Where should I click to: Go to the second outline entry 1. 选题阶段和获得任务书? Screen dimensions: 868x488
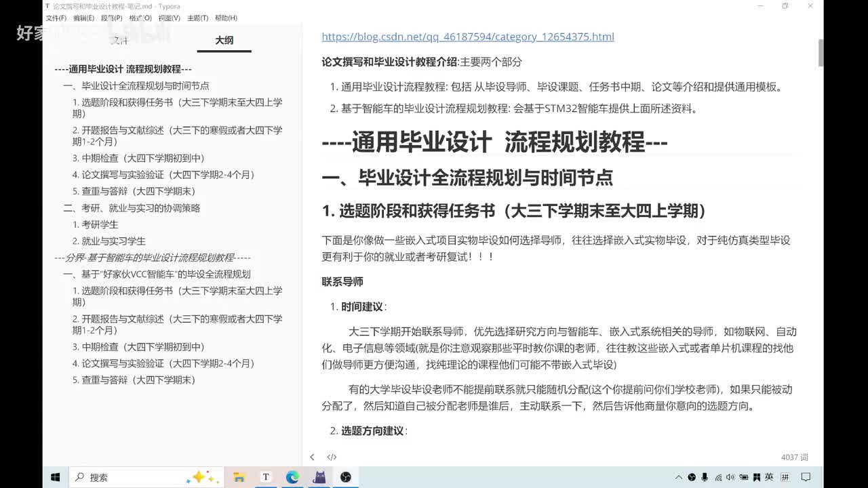pos(177,297)
